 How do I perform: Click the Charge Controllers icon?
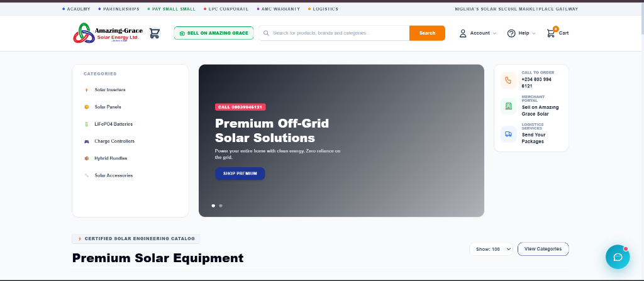(x=86, y=141)
